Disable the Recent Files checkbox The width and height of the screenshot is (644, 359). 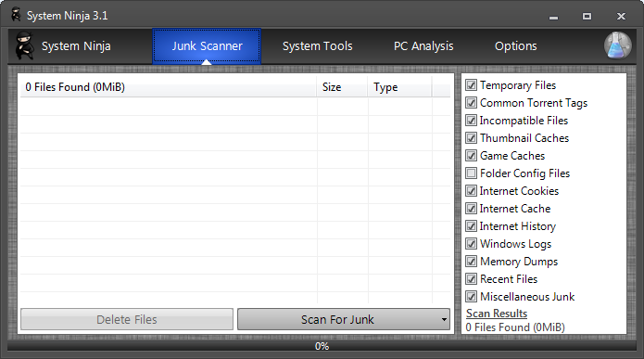point(471,279)
